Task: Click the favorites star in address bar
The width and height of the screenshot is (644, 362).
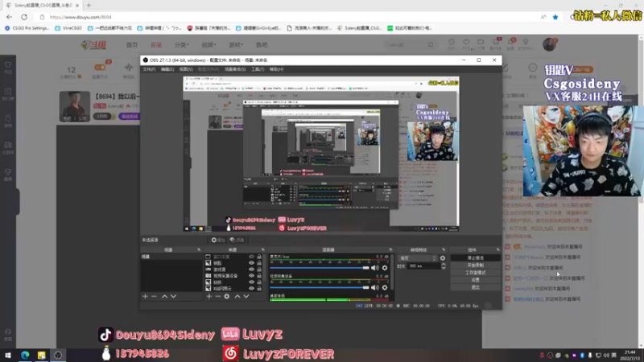Action: [x=555, y=17]
